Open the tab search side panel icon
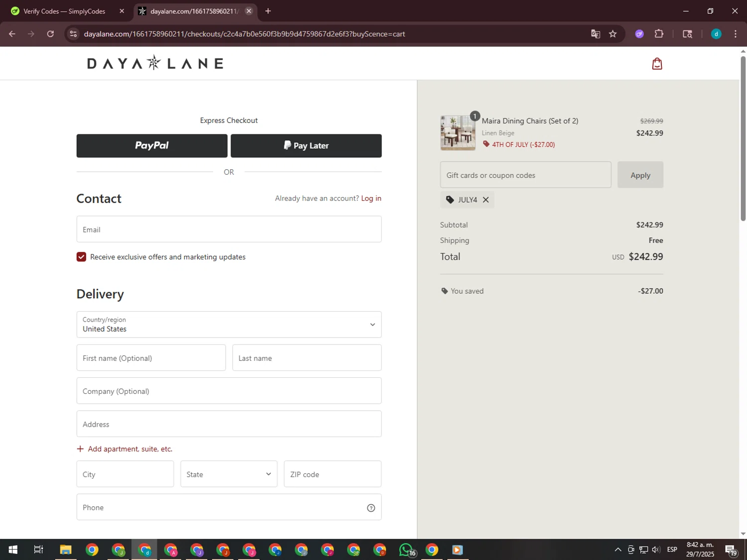 [687, 34]
